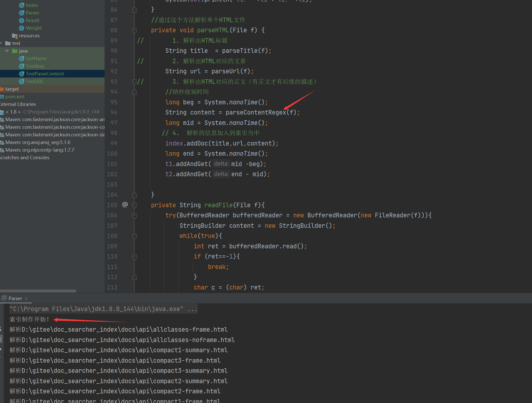Collapse readFile method fold at line 105
This screenshot has width=532, height=403.
(135, 205)
